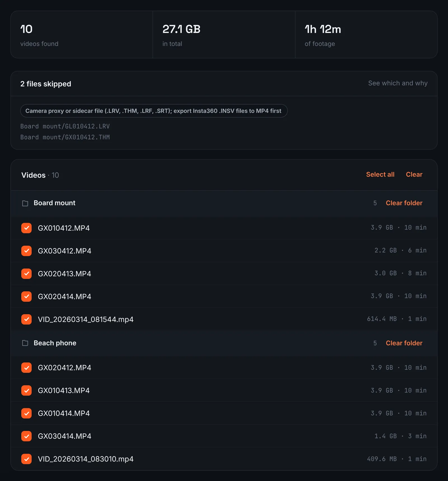Viewport: 448px width, 481px height.
Task: Click the 2 files skipped heading
Action: click(x=46, y=84)
